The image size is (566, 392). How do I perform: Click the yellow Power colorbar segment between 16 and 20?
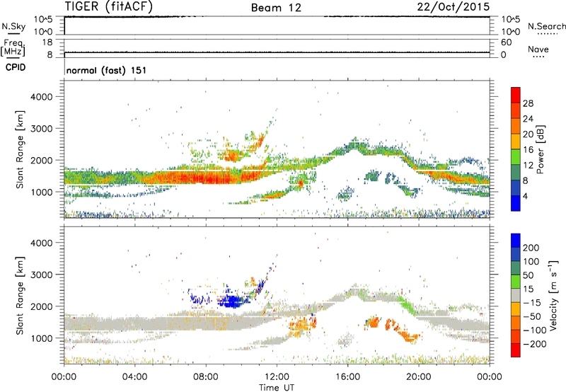tap(516, 142)
